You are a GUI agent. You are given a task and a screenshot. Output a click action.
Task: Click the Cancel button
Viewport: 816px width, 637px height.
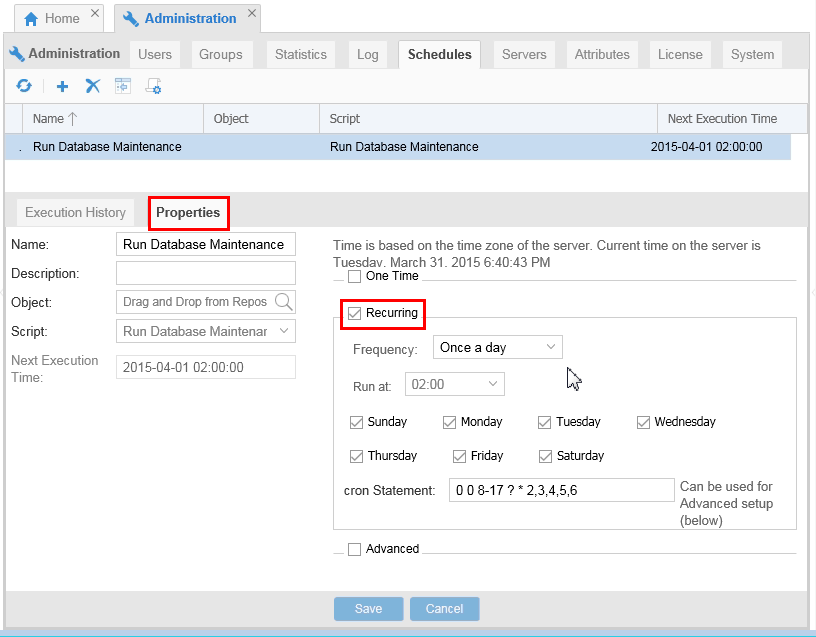point(444,609)
